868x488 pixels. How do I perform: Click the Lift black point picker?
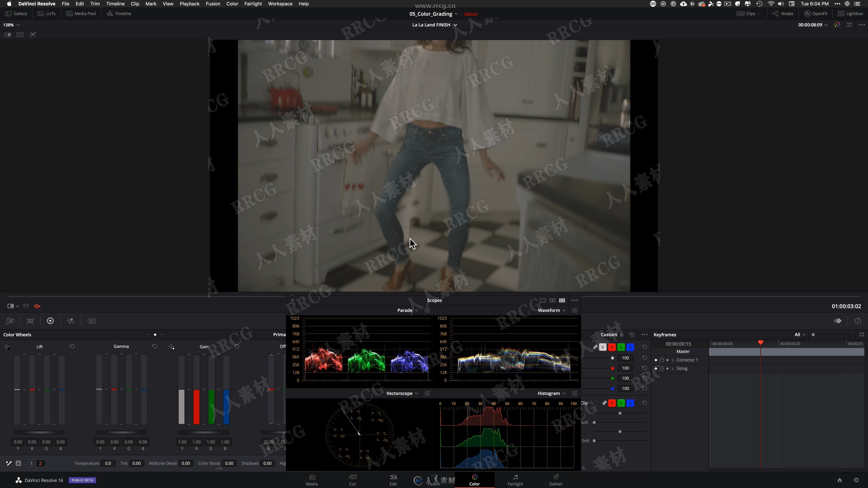coord(7,347)
